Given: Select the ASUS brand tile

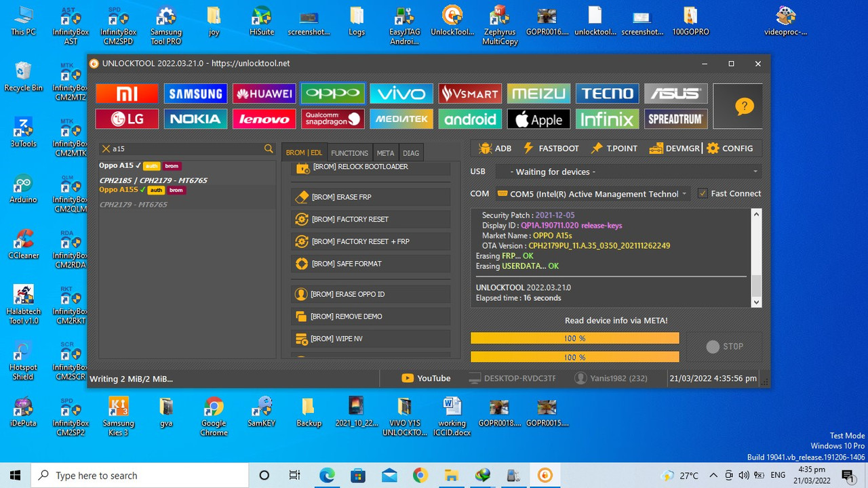Looking at the screenshot, I should (675, 94).
